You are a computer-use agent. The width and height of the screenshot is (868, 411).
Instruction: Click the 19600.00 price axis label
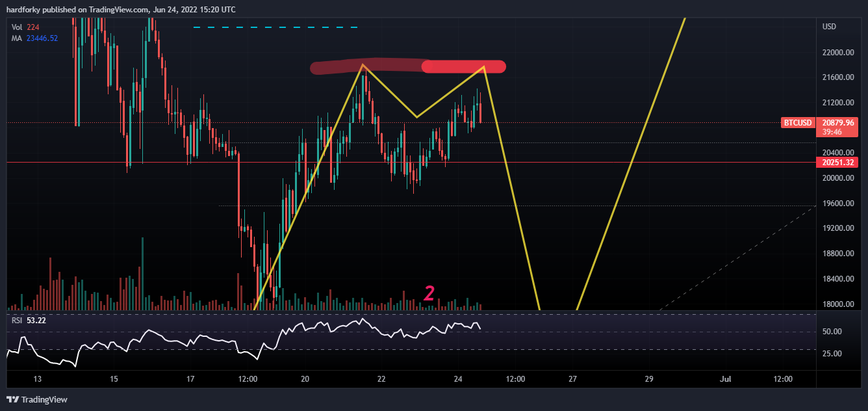tap(839, 204)
